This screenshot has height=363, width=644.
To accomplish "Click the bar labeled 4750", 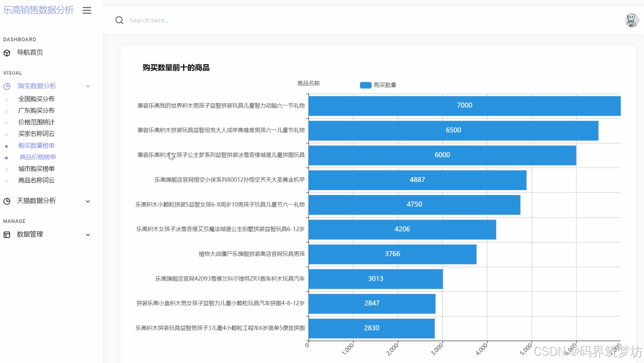I will [x=414, y=204].
